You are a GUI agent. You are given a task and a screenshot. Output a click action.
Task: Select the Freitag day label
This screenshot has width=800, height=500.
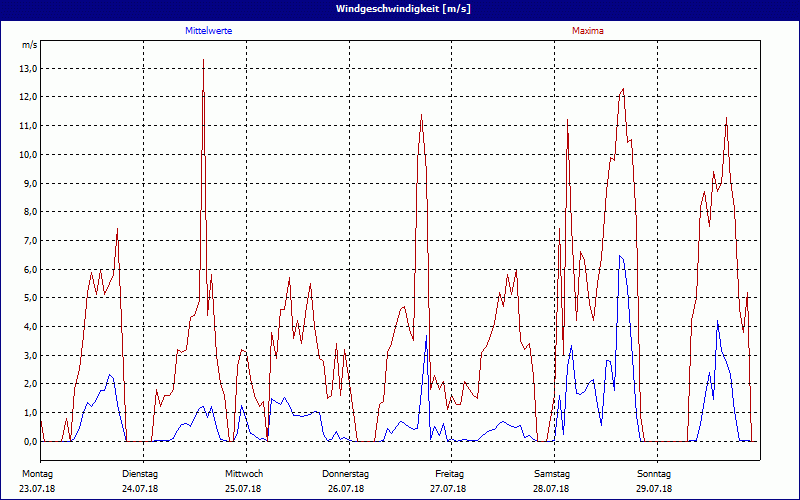click(x=449, y=473)
